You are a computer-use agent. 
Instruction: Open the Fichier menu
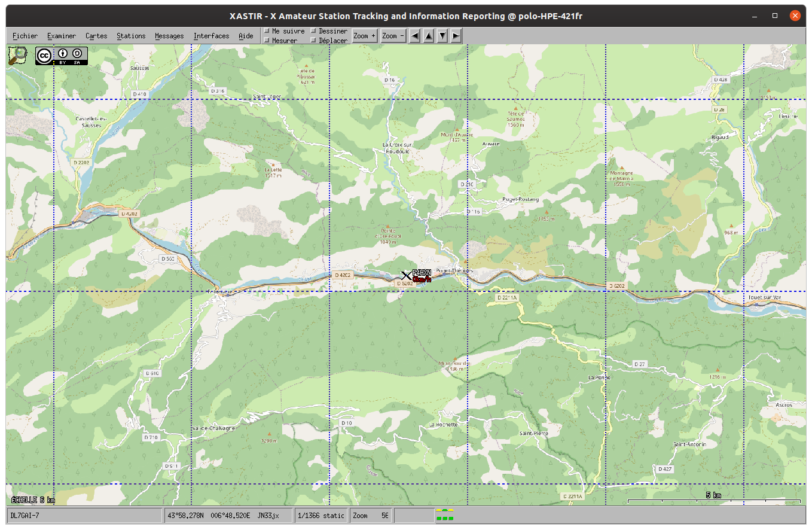tap(25, 36)
